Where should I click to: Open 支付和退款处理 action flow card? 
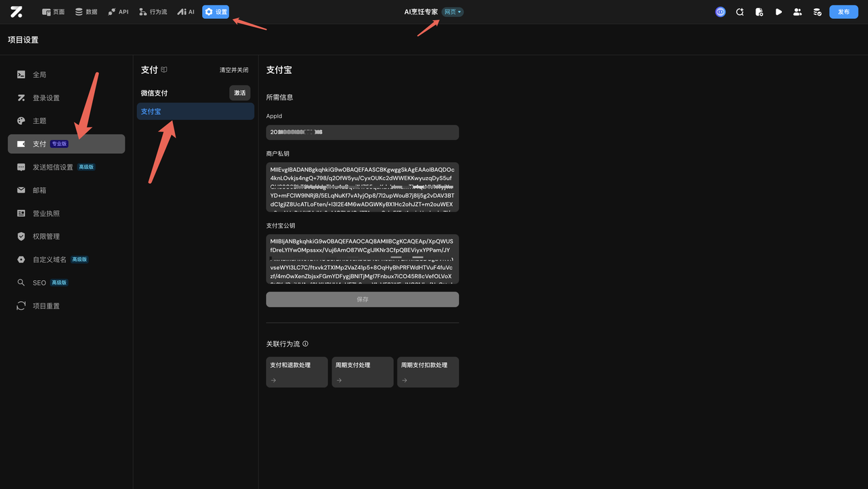[297, 372]
